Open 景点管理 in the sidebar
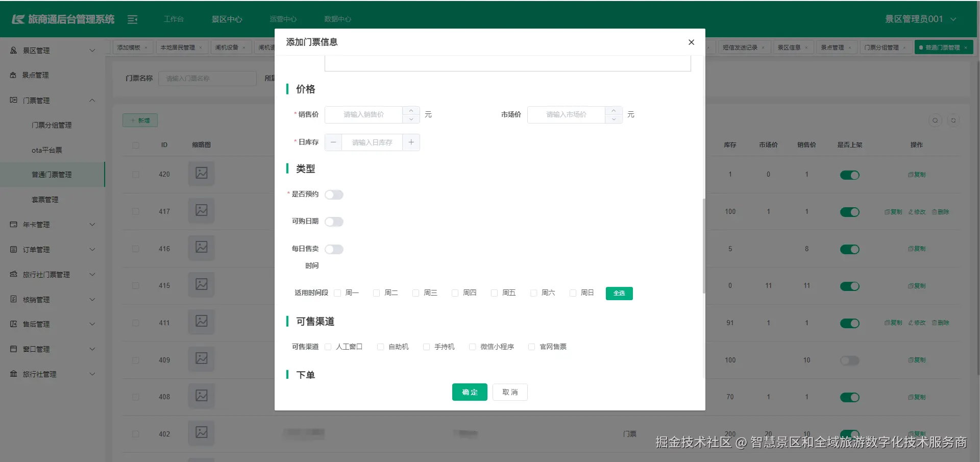 (x=53, y=75)
